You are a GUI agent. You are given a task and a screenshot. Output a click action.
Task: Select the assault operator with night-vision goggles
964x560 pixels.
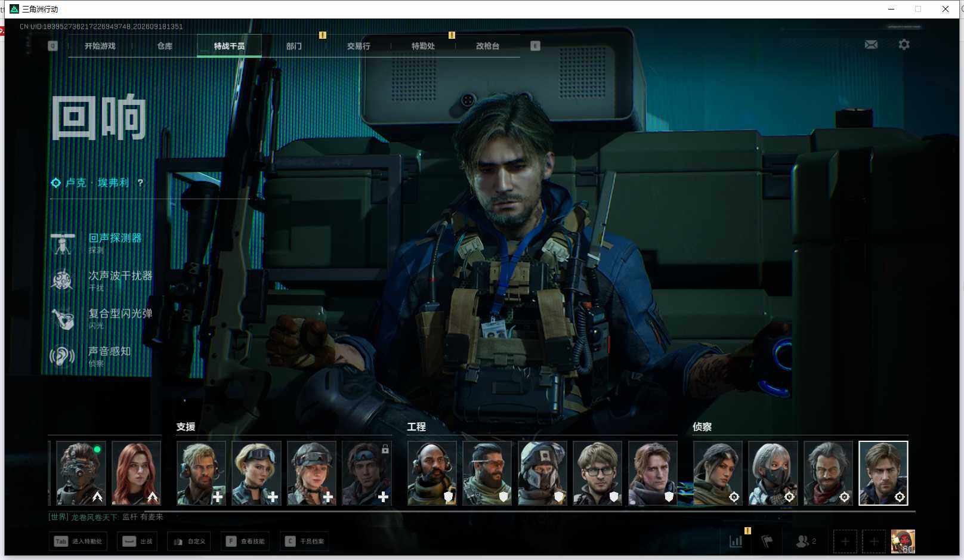point(81,473)
